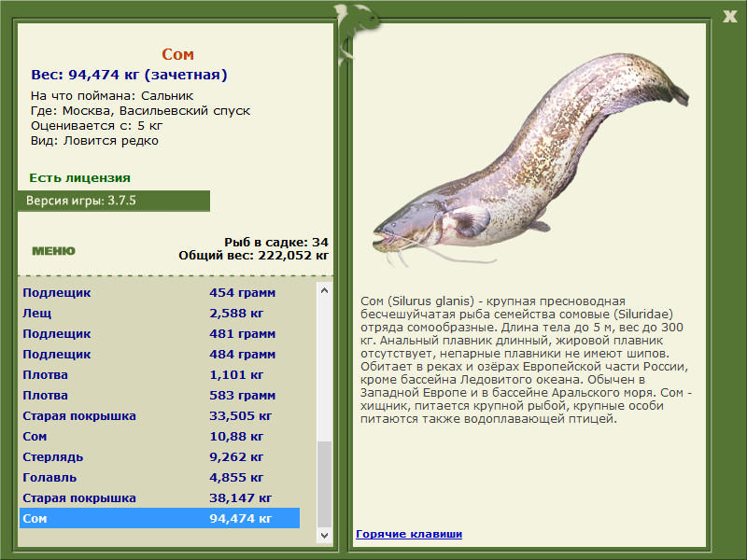
Task: Select the Плотва 1,101 кг row
Action: 160,374
